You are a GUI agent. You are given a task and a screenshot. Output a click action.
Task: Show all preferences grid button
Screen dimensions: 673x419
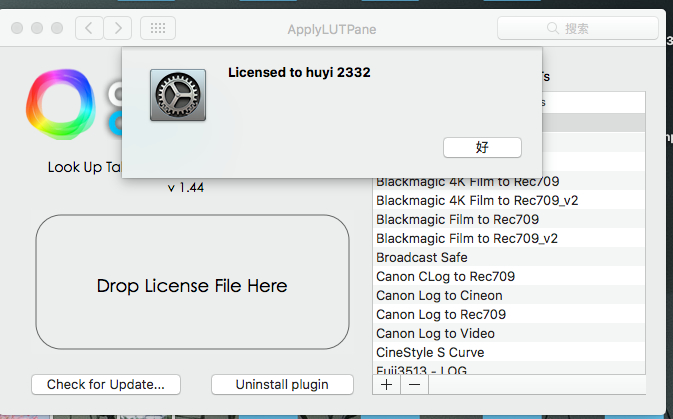pos(158,28)
